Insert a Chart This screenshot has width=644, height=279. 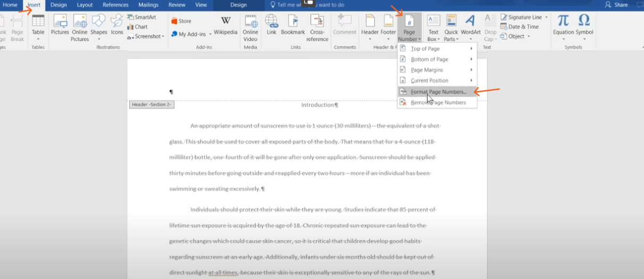click(x=137, y=27)
